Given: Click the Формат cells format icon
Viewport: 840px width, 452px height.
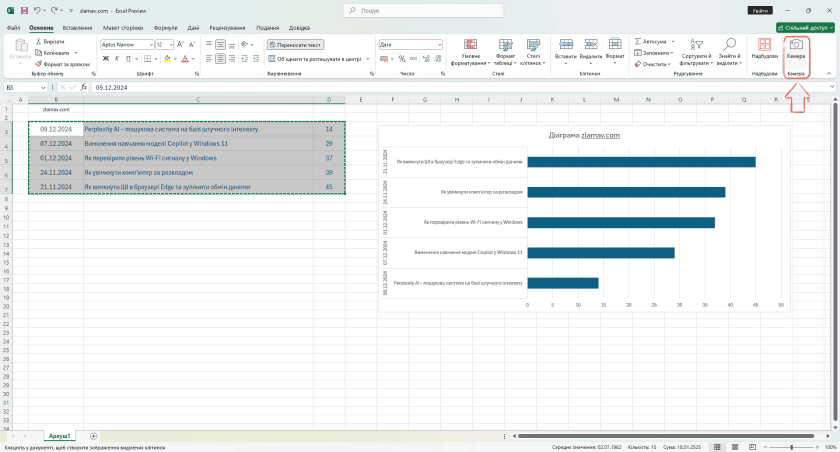Looking at the screenshot, I should click(x=615, y=44).
